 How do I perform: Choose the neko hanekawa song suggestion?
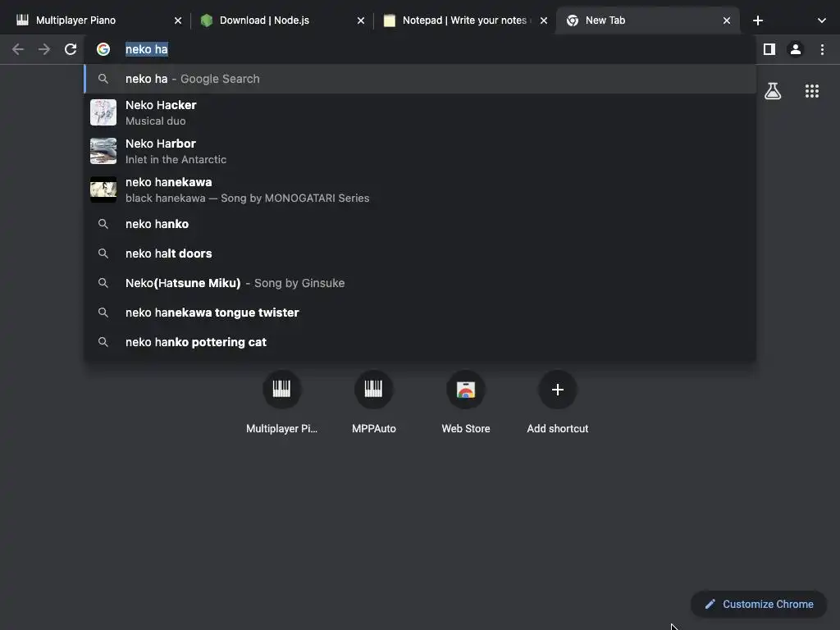pos(420,189)
